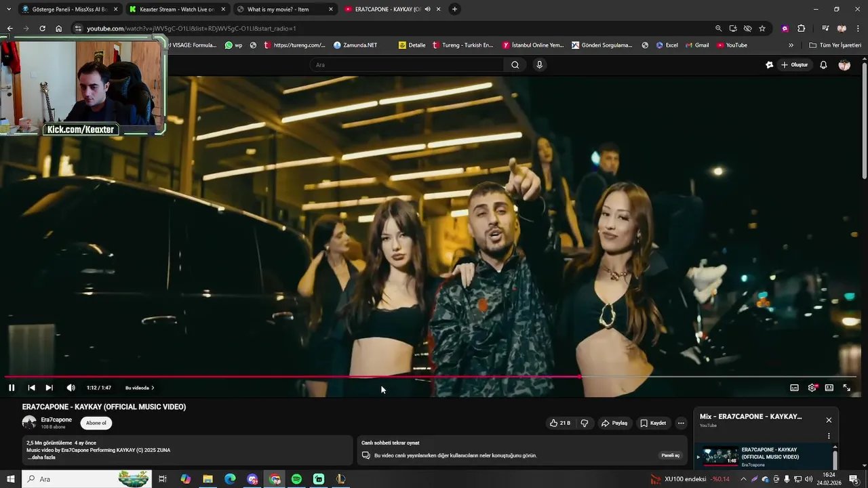Open live chat replay with Paneli aç
The image size is (868, 488).
[670, 455]
